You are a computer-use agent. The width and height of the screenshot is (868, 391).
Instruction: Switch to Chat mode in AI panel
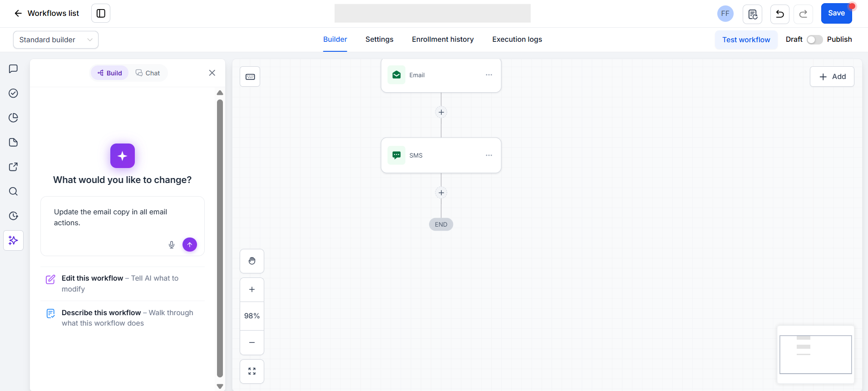pos(148,73)
